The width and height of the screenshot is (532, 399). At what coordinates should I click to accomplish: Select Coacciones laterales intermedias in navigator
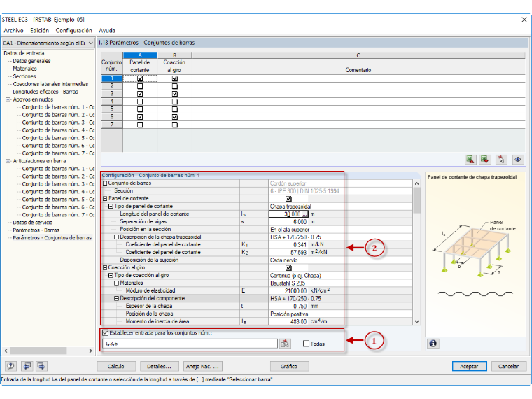point(50,84)
